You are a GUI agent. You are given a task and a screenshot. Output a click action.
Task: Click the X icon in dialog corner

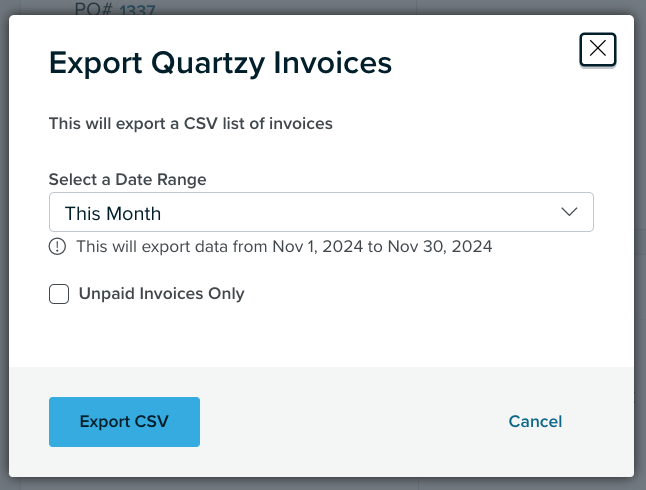pos(597,49)
